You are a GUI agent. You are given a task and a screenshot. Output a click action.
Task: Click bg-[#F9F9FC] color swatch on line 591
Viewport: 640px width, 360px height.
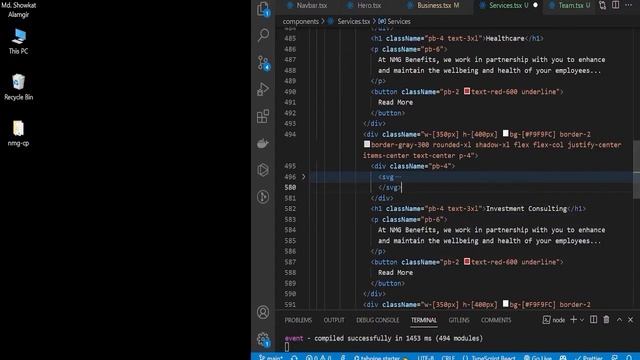505,304
